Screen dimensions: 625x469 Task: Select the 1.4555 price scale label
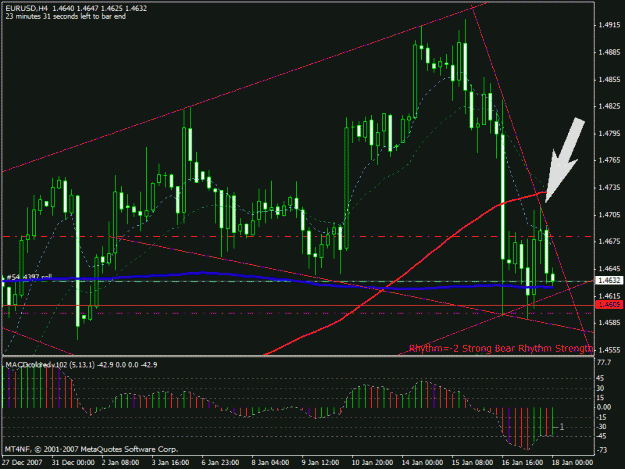[609, 349]
